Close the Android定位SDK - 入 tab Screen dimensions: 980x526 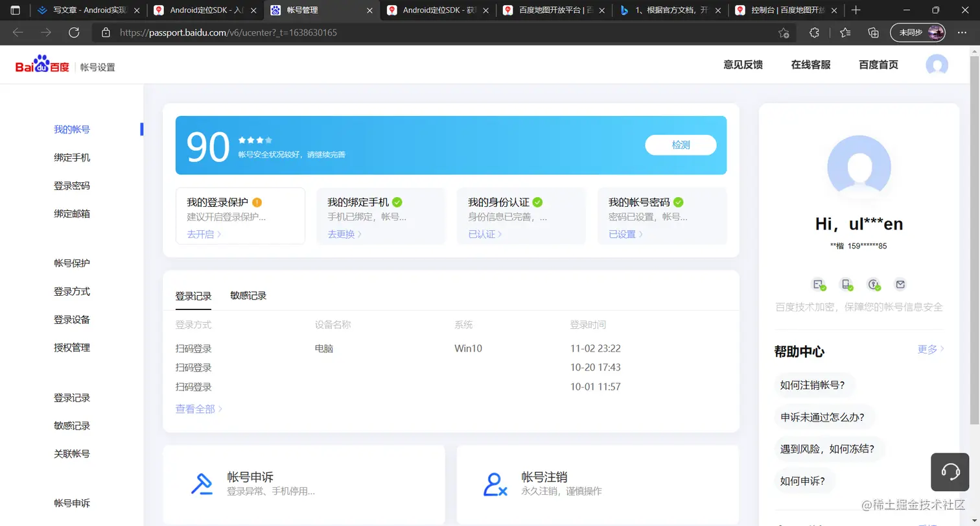click(253, 10)
